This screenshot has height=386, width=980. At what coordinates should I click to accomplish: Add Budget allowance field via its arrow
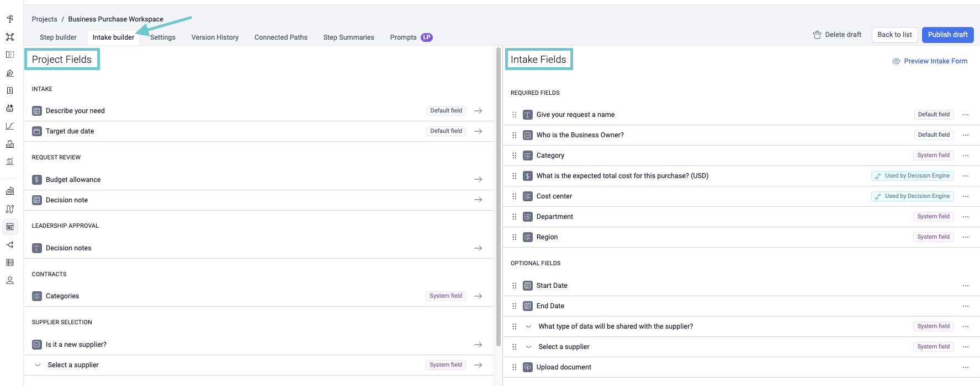click(x=478, y=179)
